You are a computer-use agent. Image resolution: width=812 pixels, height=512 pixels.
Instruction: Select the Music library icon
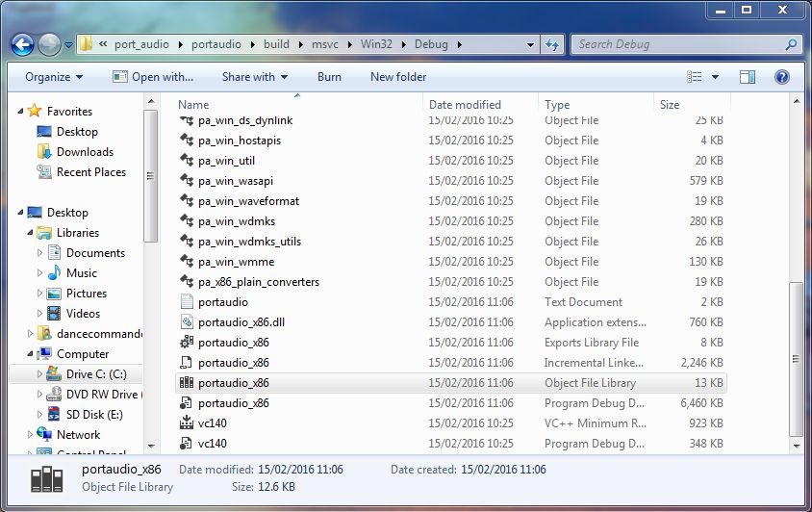tap(54, 273)
